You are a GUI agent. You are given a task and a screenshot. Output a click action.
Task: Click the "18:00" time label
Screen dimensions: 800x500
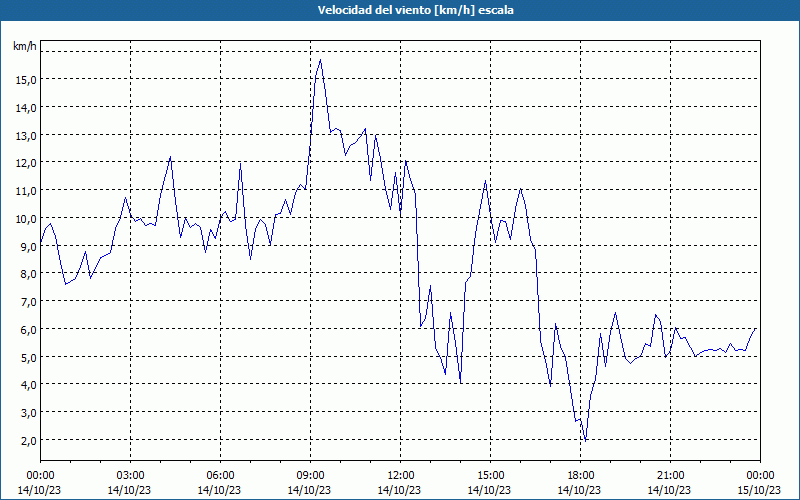point(580,476)
